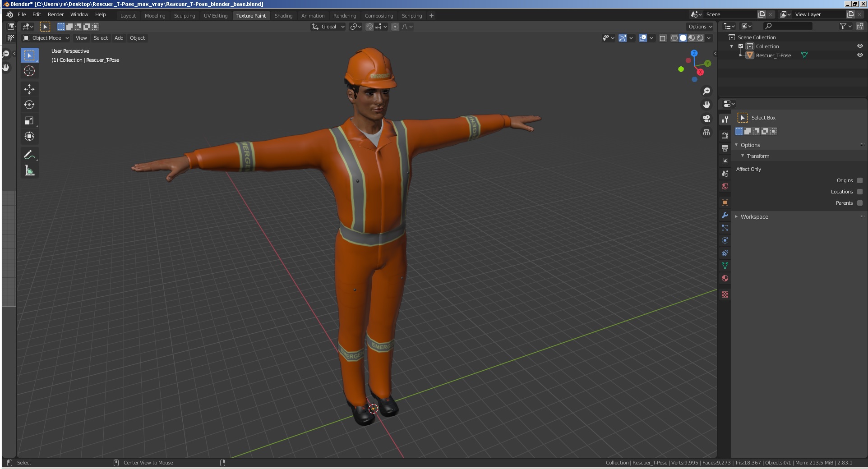The height and width of the screenshot is (469, 868).
Task: Click the viewport pan hand gizmo
Action: 706,105
